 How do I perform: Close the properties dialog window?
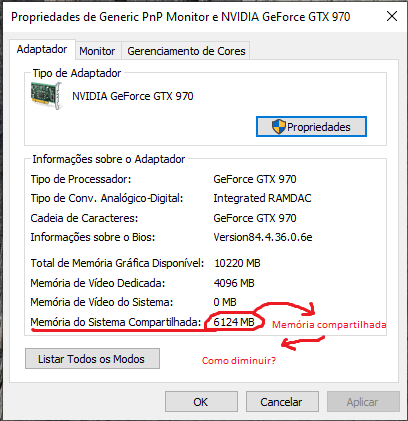coord(392,16)
